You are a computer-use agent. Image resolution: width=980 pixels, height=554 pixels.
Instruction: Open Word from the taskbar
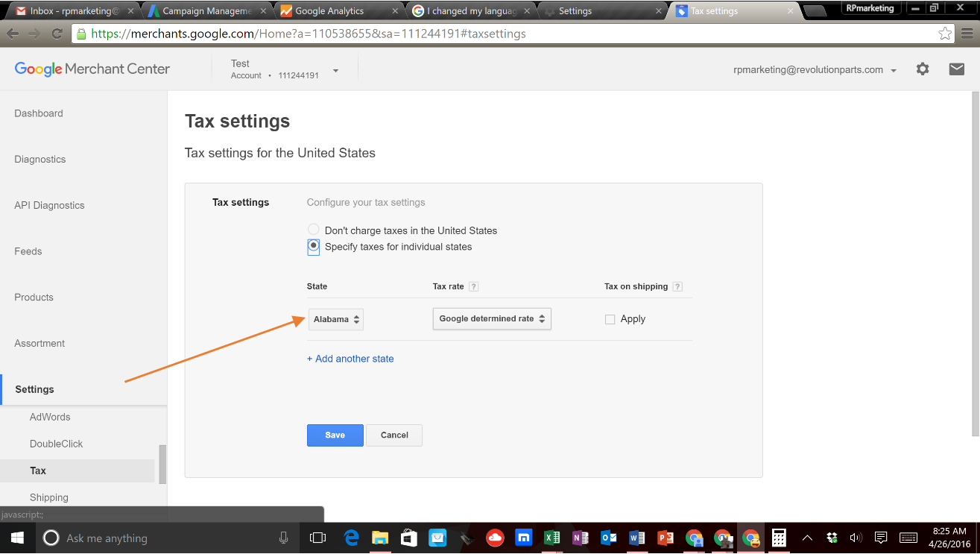click(637, 538)
